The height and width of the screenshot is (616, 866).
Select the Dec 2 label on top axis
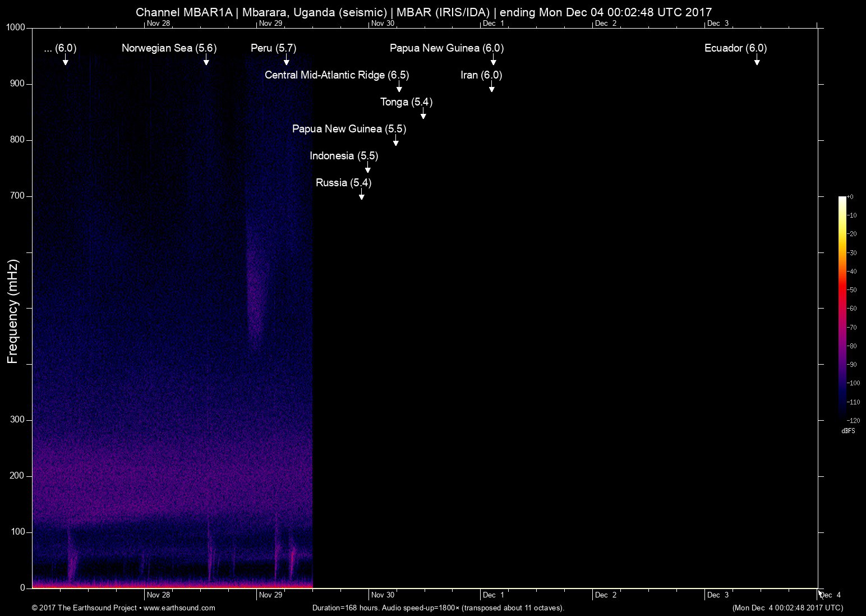click(x=605, y=23)
